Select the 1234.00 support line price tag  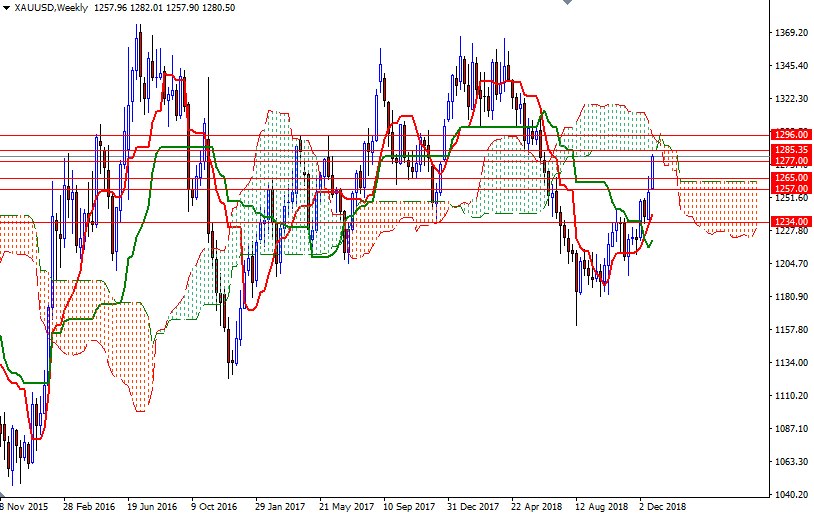[x=790, y=221]
